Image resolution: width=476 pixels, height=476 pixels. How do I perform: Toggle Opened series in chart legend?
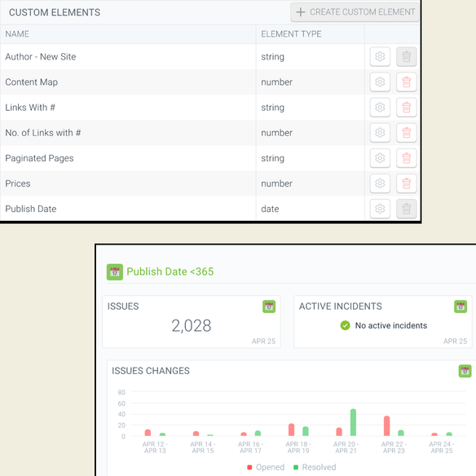[x=266, y=467]
